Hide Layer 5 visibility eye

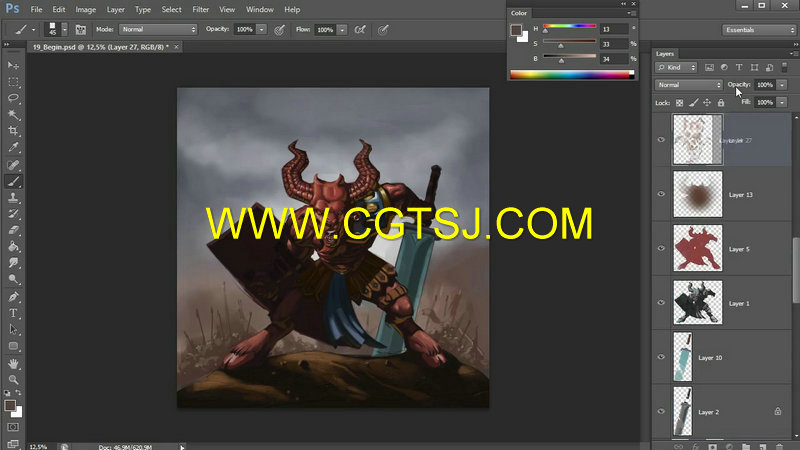point(661,248)
